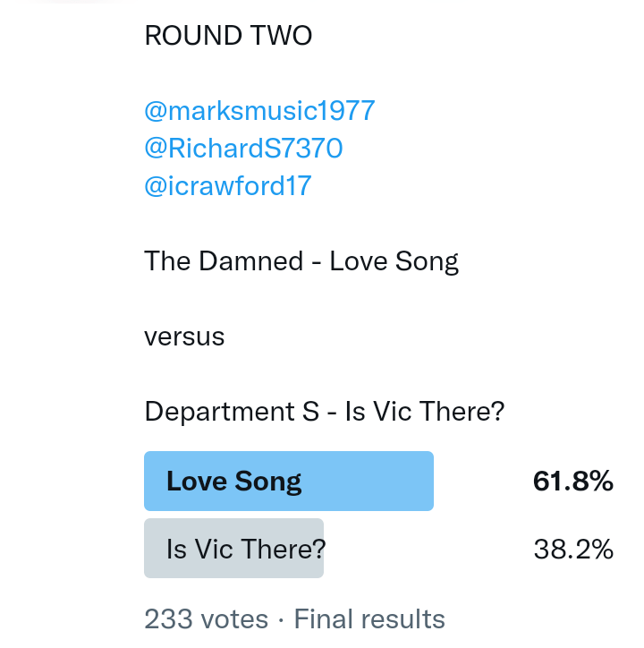Click 'Love Song' in the tweet body line

click(394, 261)
